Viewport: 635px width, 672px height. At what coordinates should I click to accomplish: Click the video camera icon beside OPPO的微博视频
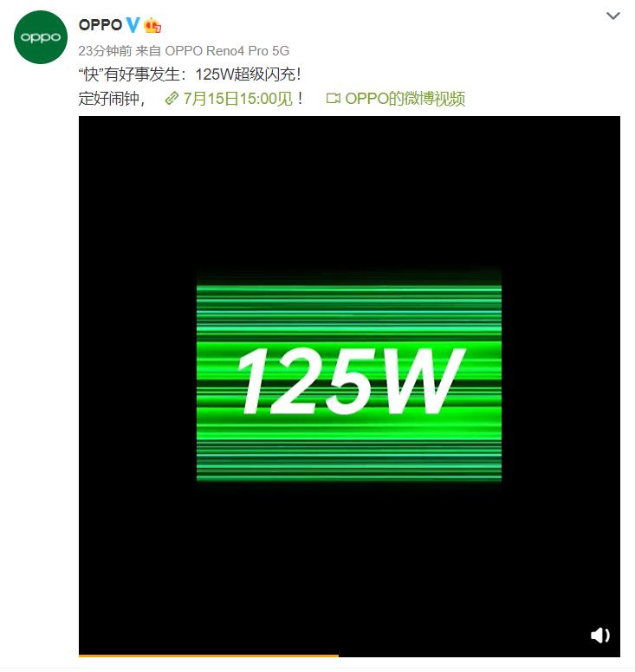[334, 99]
